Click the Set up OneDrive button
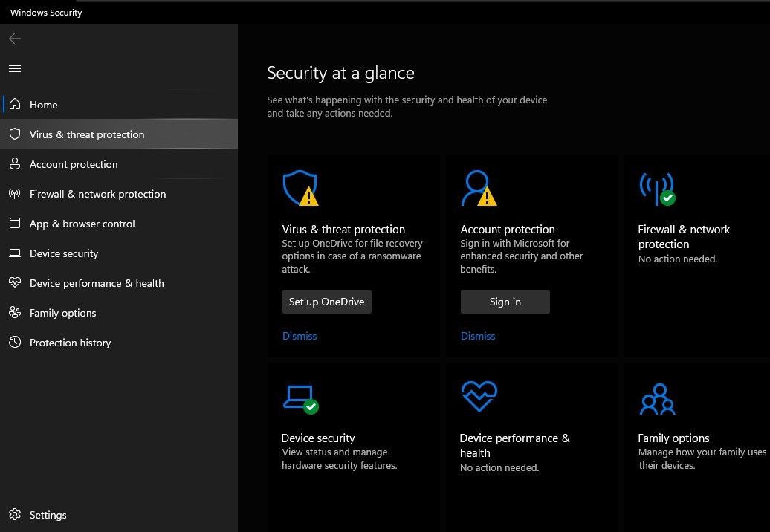The image size is (770, 532). coord(326,302)
